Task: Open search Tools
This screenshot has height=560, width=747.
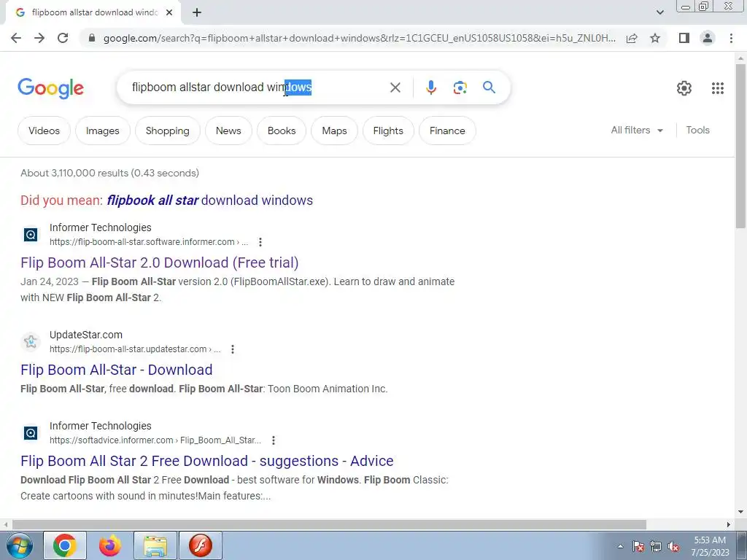Action: 697,130
